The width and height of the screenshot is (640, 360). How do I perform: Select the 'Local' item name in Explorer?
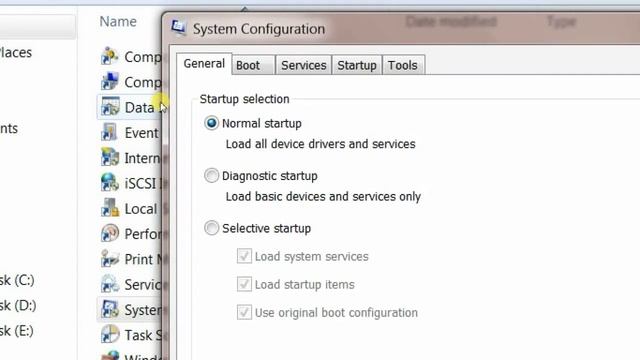141,209
